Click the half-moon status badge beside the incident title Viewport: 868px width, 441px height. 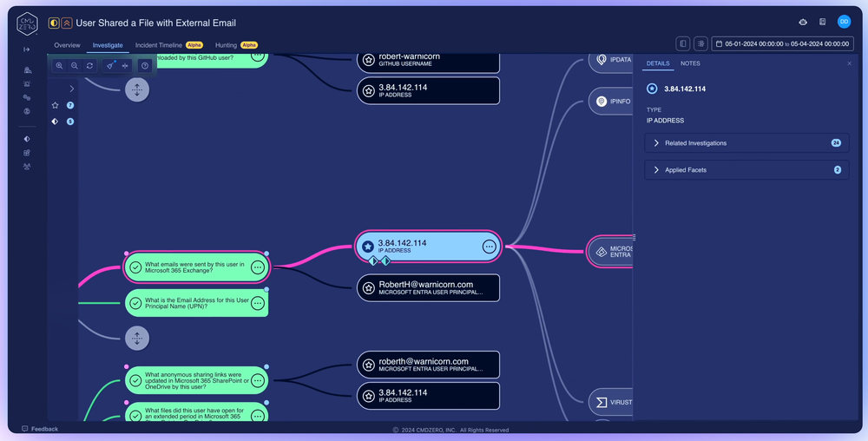pos(54,23)
